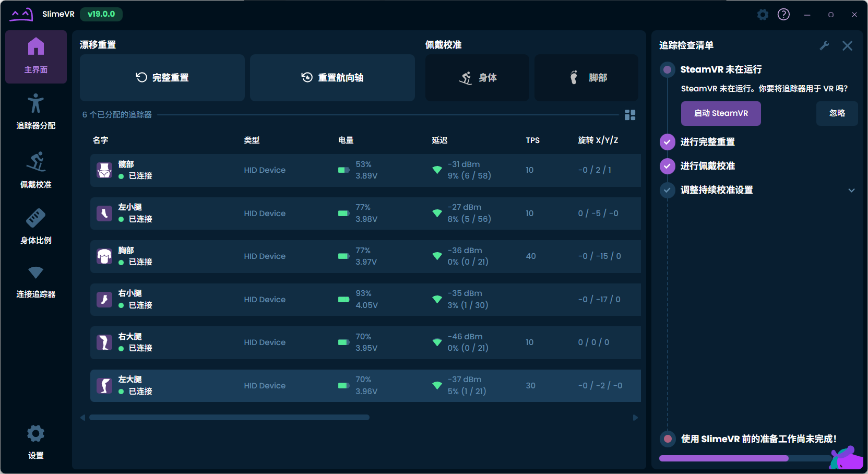
Task: Click the SlimeVR logo icon
Action: pyautogui.click(x=21, y=14)
